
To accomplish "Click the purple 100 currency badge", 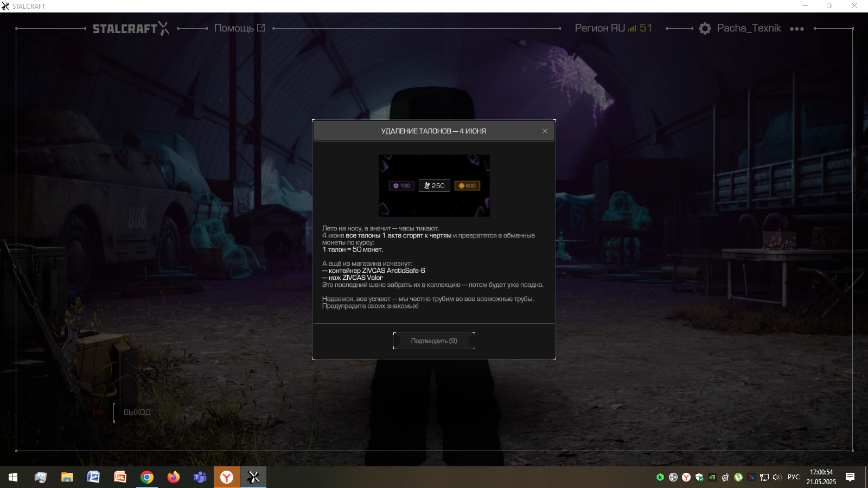I will pos(402,185).
